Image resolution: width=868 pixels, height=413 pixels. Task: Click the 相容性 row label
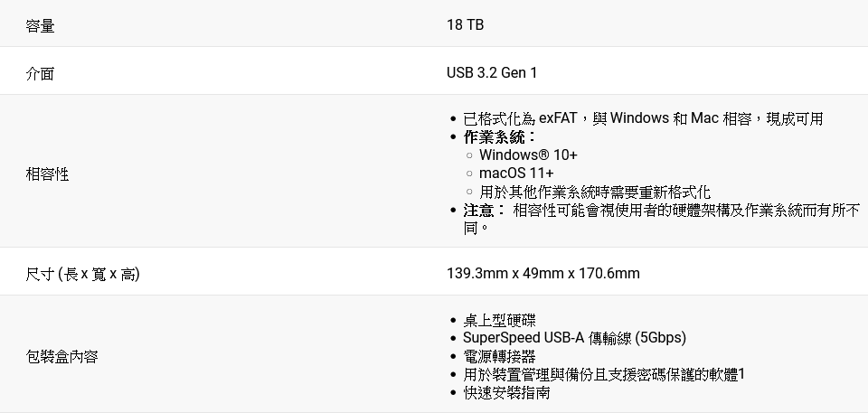(47, 174)
